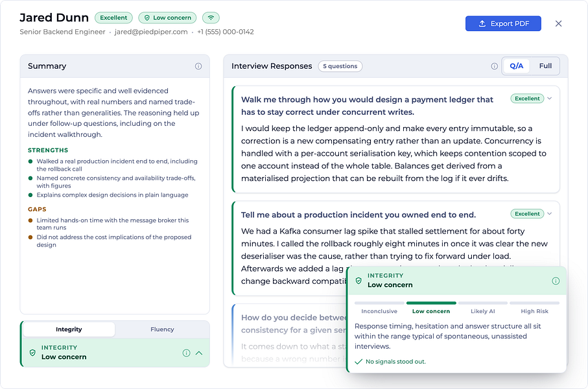Click the shield icon in header Low concern badge
Image resolution: width=588 pixels, height=389 pixels.
pos(147,18)
